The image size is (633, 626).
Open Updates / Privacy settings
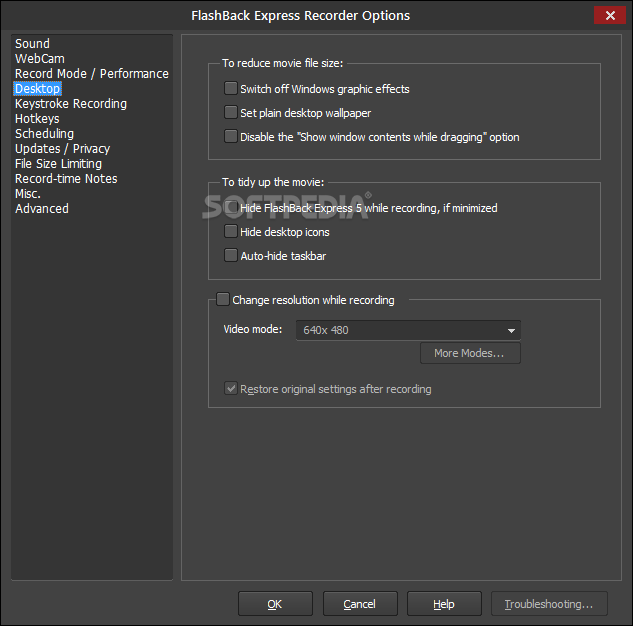[62, 149]
